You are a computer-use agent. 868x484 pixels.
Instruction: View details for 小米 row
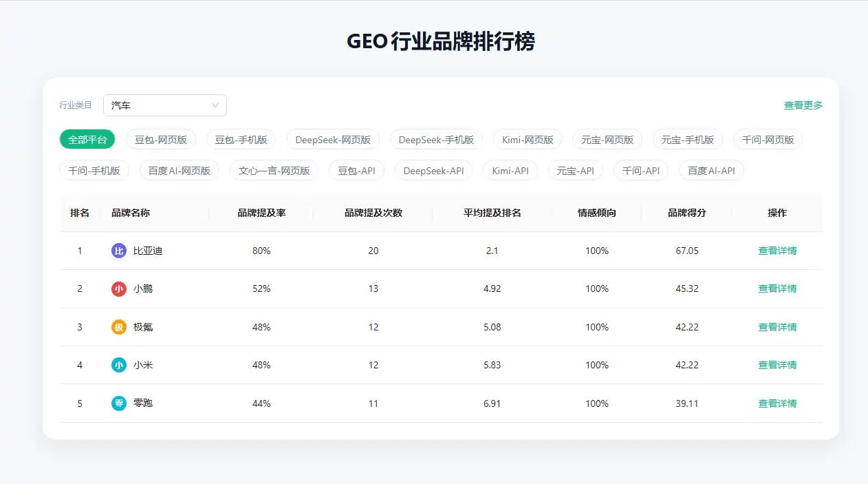[777, 365]
